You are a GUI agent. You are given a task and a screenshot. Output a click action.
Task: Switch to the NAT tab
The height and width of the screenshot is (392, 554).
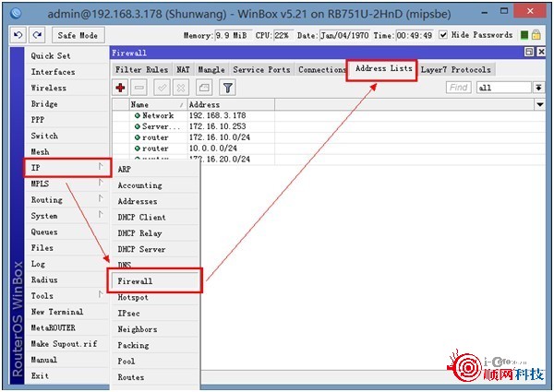[x=183, y=69]
